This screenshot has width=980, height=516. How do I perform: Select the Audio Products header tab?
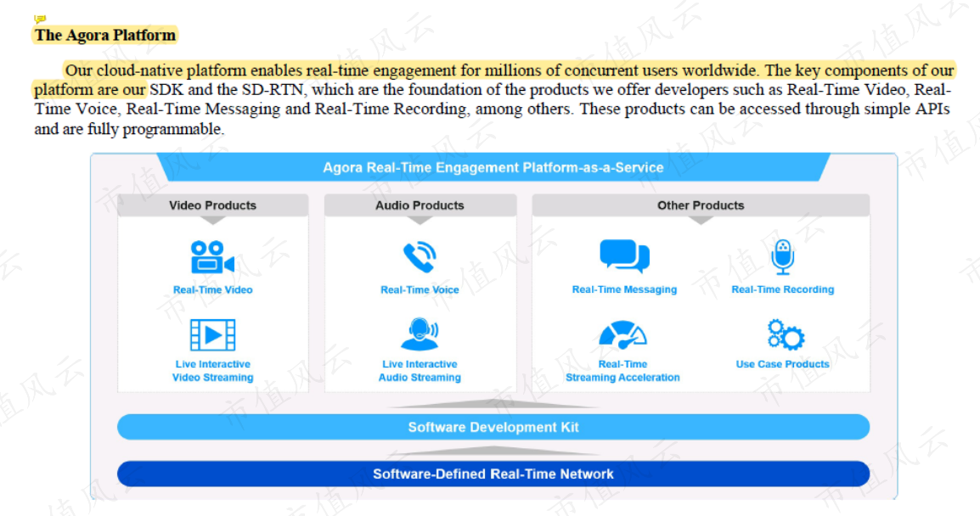(x=420, y=205)
